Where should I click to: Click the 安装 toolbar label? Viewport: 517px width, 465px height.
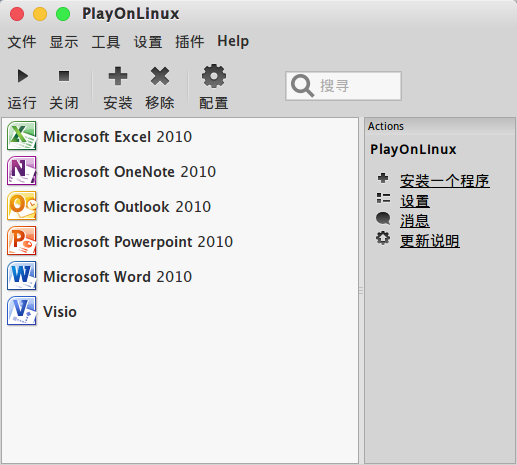pyautogui.click(x=118, y=103)
